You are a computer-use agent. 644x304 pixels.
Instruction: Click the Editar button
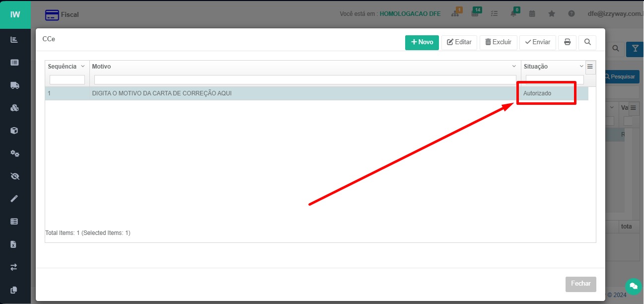point(459,42)
